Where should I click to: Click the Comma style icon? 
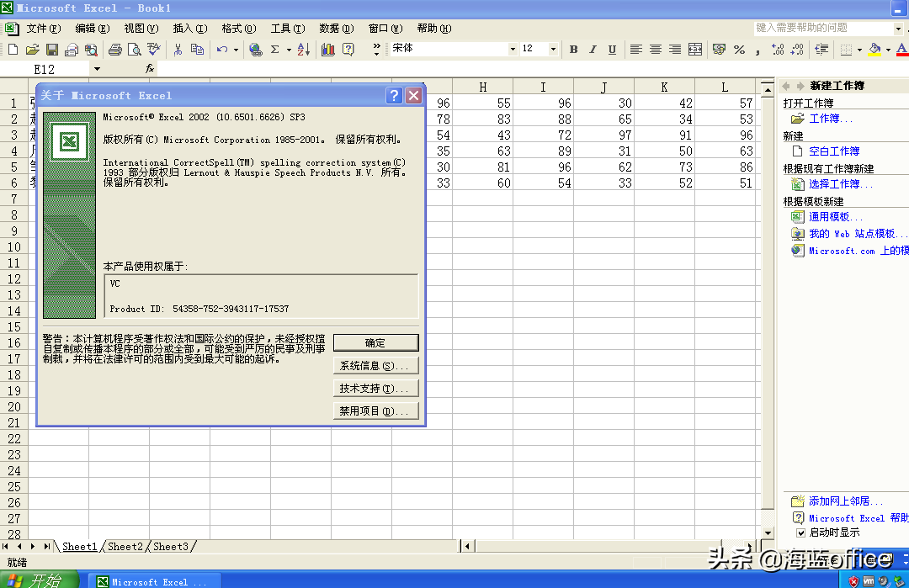coord(757,51)
